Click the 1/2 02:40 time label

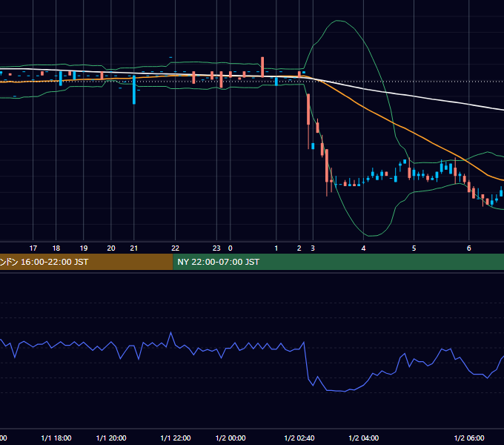(299, 438)
